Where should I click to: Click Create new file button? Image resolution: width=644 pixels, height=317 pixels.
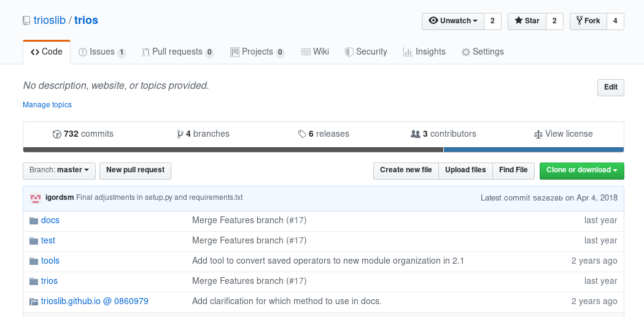[406, 171]
